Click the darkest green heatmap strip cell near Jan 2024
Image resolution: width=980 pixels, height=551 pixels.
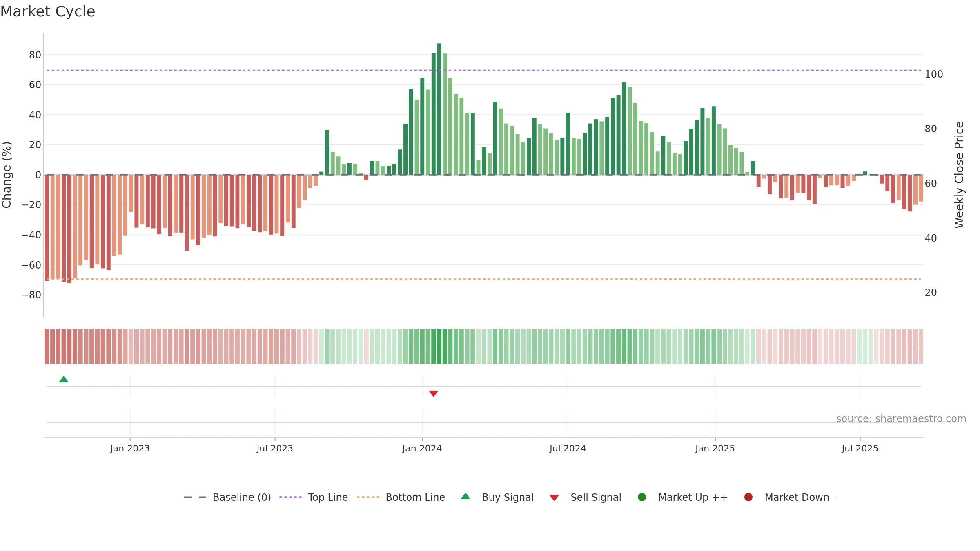tap(439, 347)
